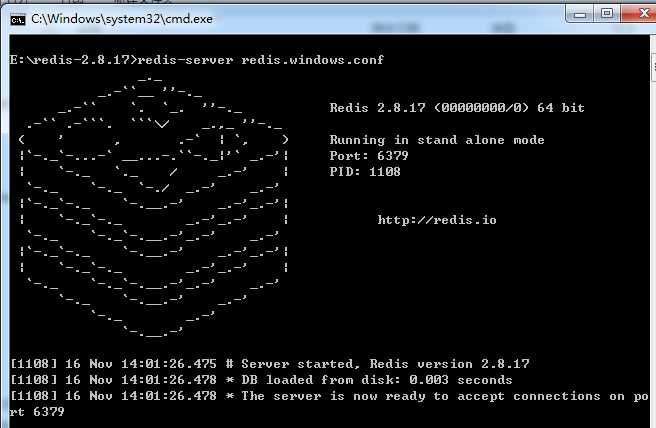Minimize the cmd.exe window

(580, 14)
